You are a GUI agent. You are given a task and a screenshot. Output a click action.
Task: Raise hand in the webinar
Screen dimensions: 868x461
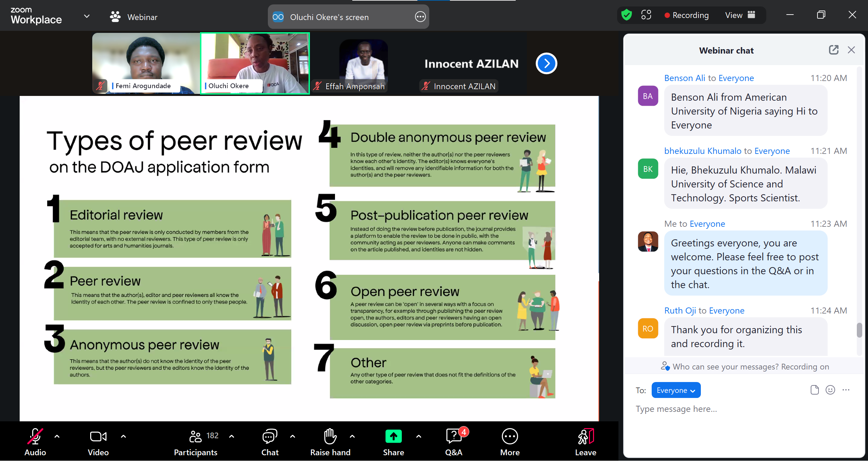330,442
